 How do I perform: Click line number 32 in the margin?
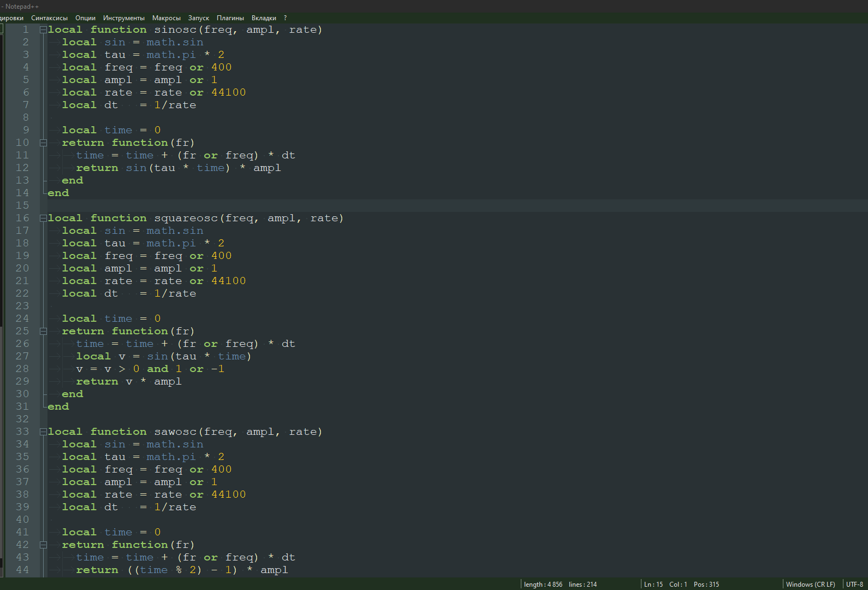pyautogui.click(x=22, y=419)
